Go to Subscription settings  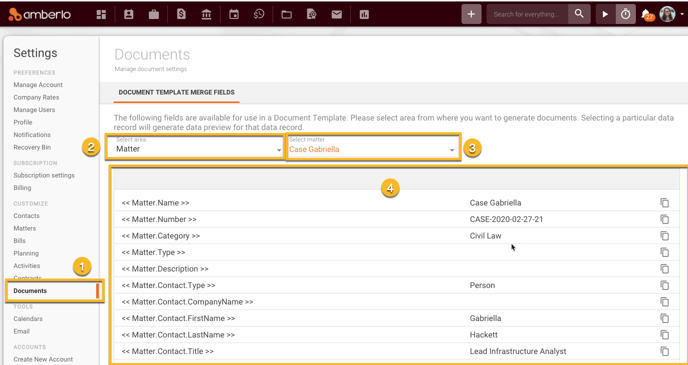tap(44, 175)
